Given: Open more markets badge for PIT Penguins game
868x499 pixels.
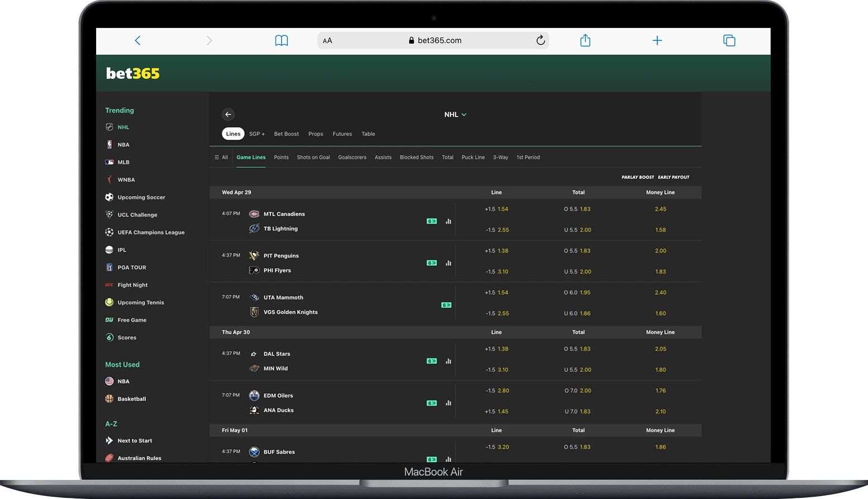Looking at the screenshot, I should pos(431,263).
